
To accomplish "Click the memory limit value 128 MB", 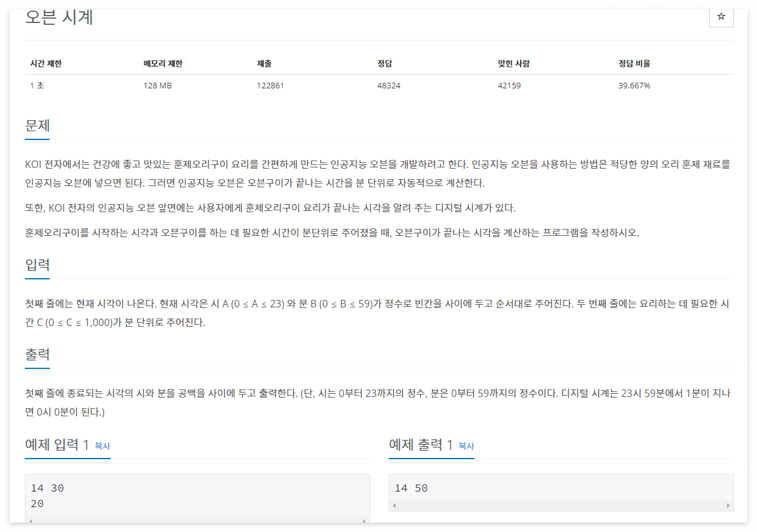I will pos(157,86).
